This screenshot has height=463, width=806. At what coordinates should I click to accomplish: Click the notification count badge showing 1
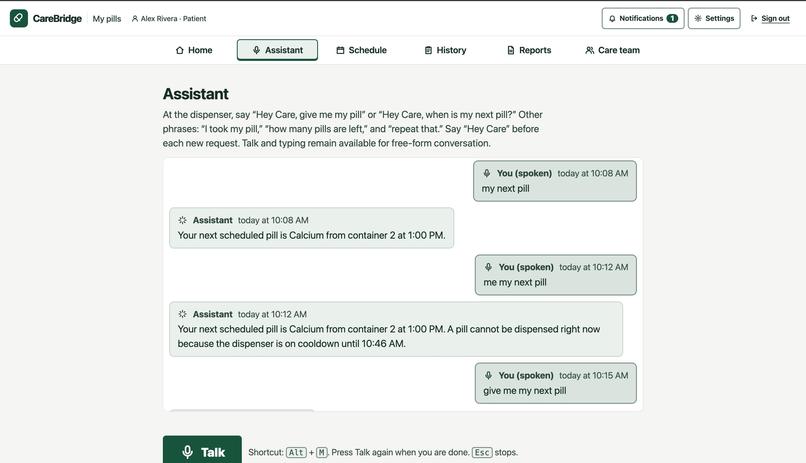pyautogui.click(x=672, y=18)
